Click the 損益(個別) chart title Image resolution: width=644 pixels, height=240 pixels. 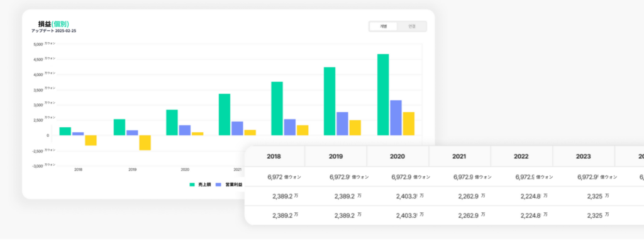pyautogui.click(x=53, y=24)
